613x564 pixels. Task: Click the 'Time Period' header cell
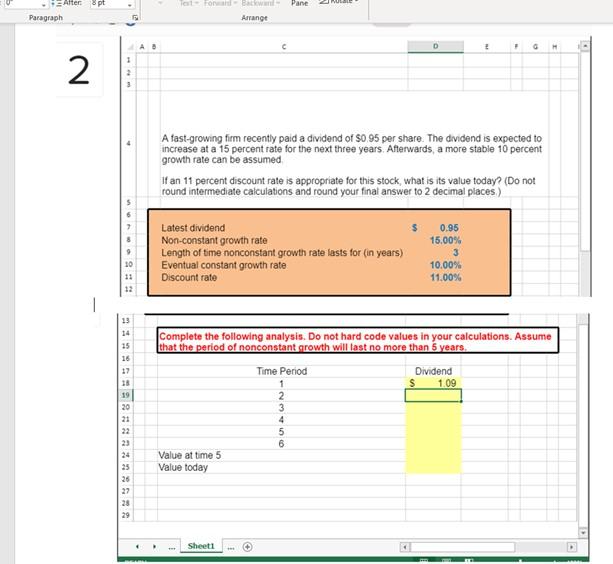tap(281, 371)
